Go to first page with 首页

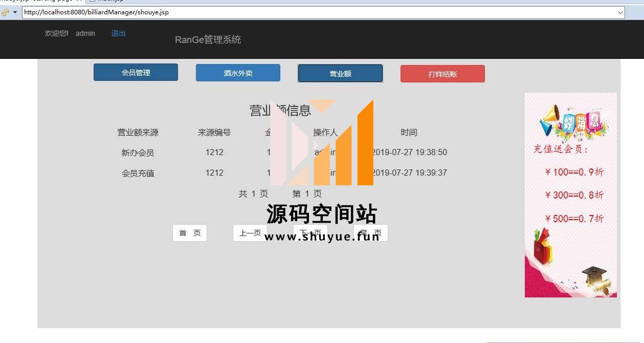coord(190,233)
